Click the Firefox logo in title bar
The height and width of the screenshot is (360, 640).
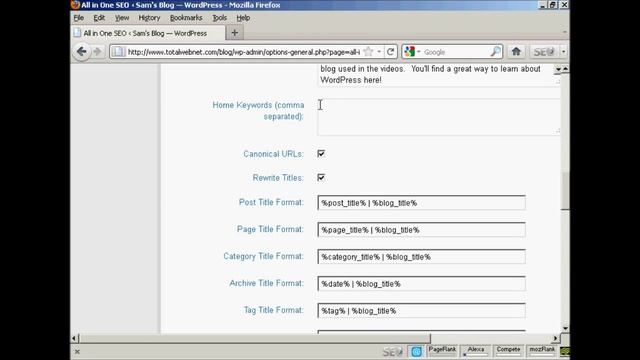(75, 5)
